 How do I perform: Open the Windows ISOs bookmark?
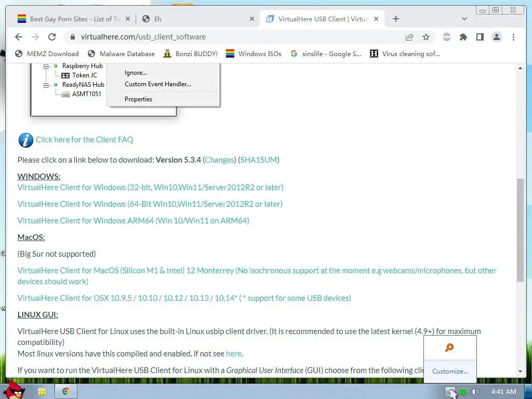coord(254,54)
